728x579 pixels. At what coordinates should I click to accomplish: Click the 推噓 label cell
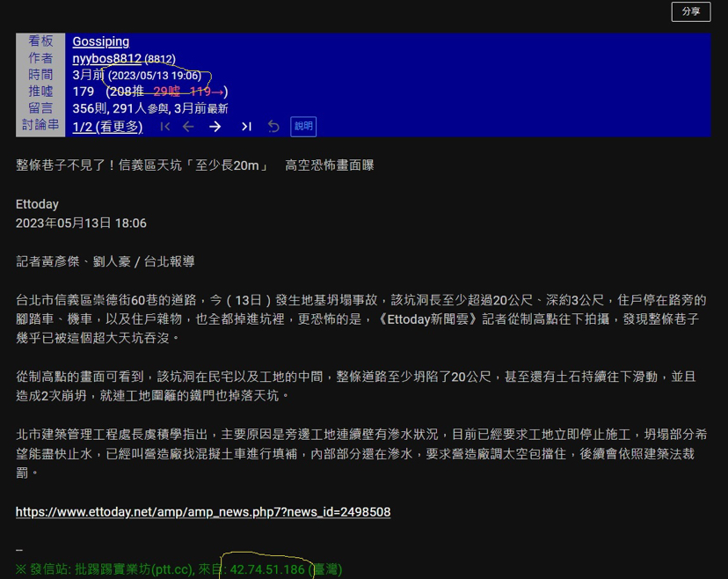point(40,92)
